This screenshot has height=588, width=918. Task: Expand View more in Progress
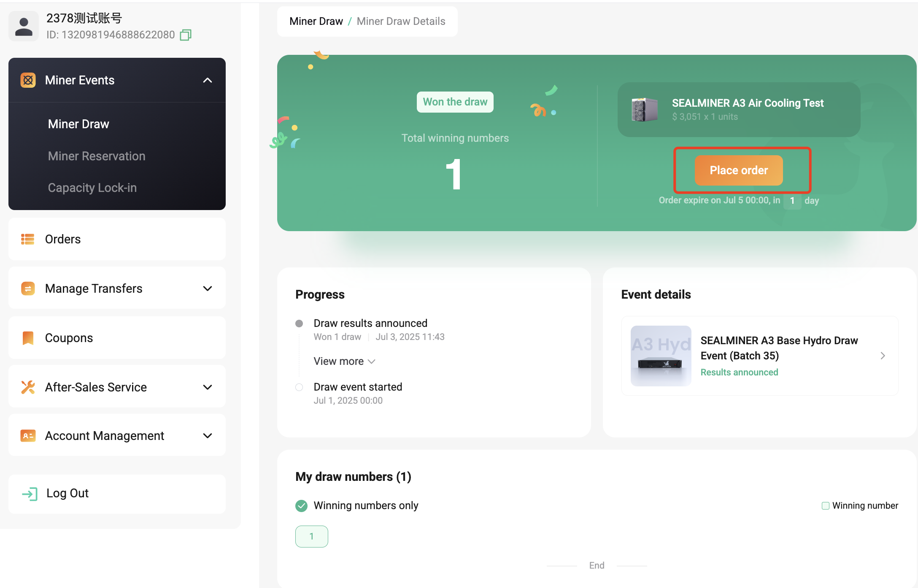344,361
